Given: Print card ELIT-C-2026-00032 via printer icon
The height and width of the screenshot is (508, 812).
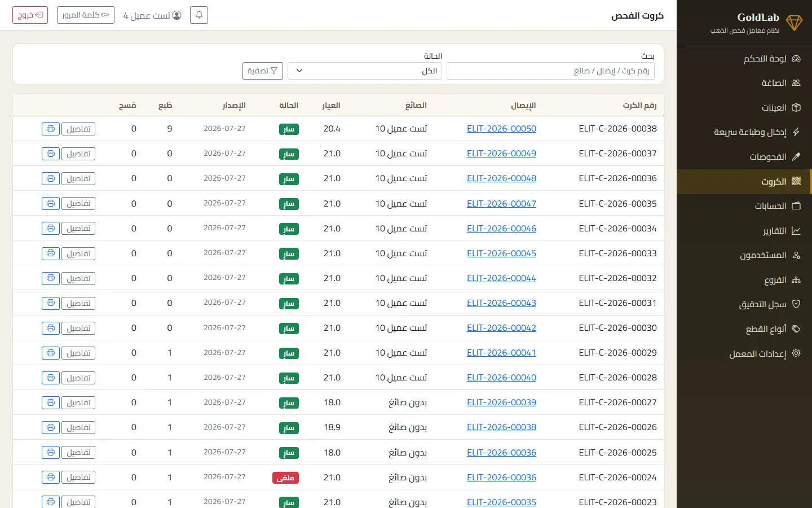Looking at the screenshot, I should (x=51, y=278).
